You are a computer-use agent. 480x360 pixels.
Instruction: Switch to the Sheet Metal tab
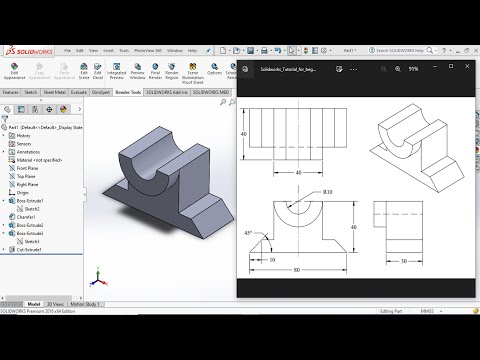(x=54, y=92)
